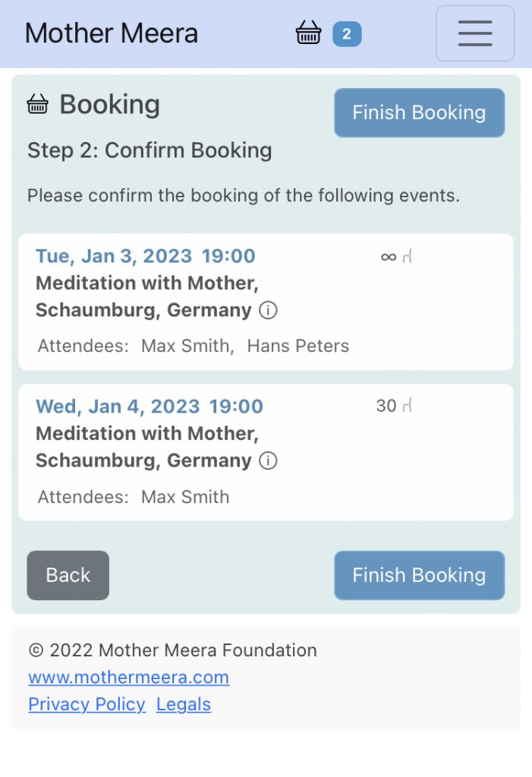This screenshot has width=532, height=777.
Task: Click the chair seat icon on Jan 4 event
Action: [x=407, y=405]
